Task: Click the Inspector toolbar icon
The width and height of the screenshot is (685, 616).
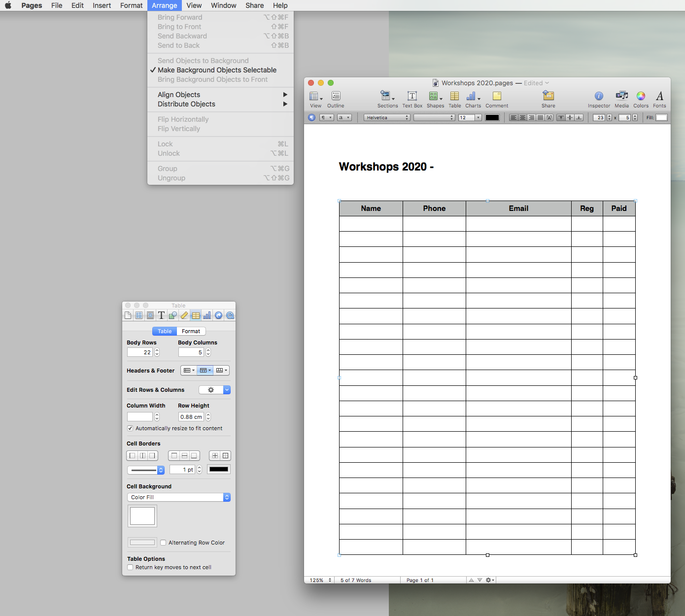Action: click(599, 99)
